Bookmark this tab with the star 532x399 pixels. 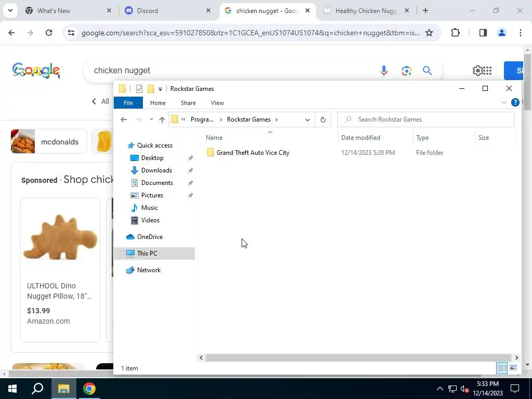[x=429, y=33]
